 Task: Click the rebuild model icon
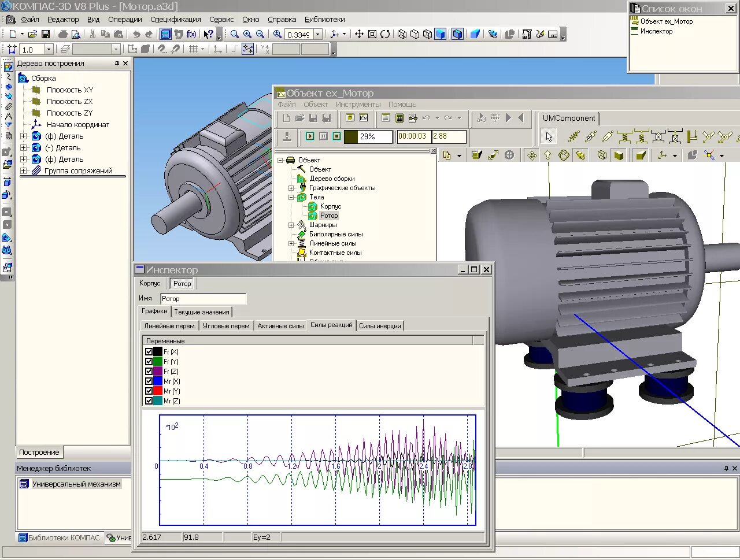coord(493,35)
